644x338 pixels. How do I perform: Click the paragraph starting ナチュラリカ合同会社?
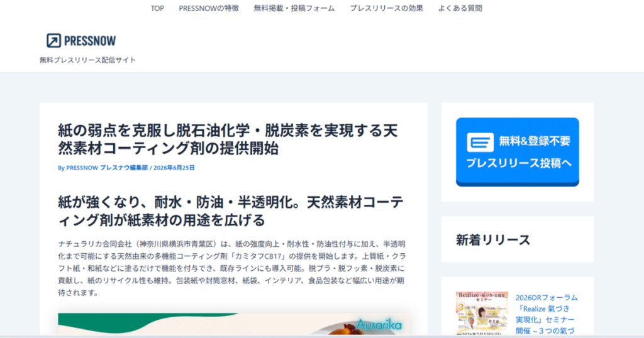231,268
